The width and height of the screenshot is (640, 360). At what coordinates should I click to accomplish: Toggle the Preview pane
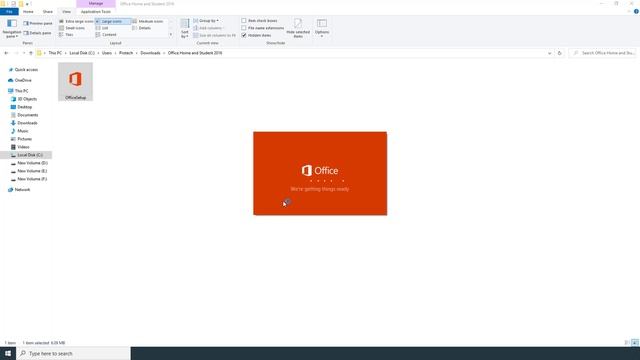coord(38,24)
